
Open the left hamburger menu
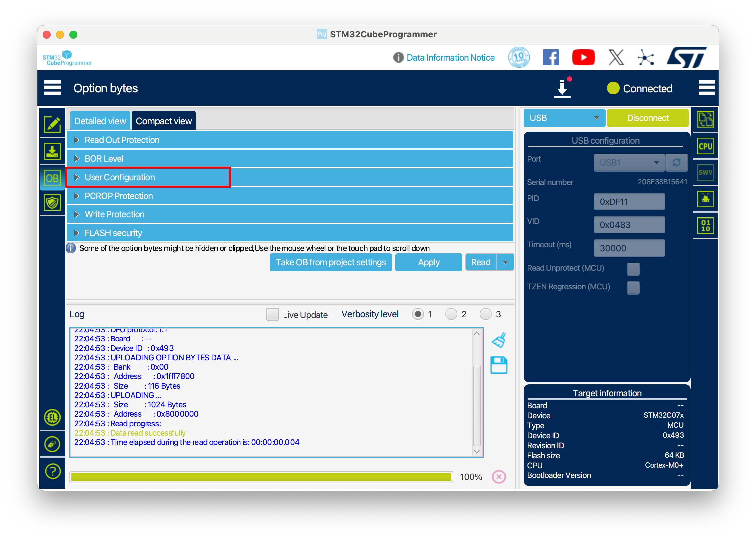point(52,88)
